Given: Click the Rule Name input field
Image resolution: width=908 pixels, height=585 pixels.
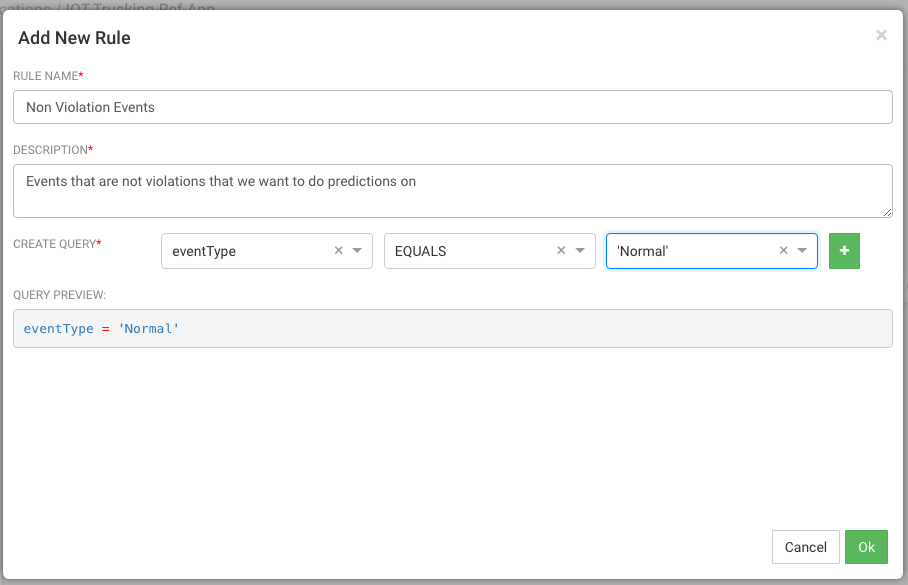Looking at the screenshot, I should tap(452, 107).
